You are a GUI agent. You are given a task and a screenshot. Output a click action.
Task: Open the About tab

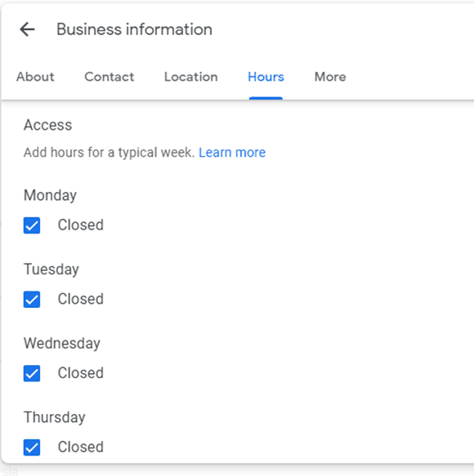point(35,77)
